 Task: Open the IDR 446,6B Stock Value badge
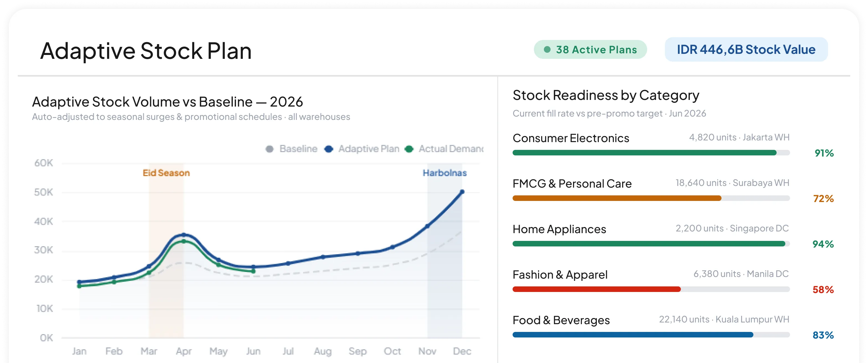[x=746, y=50]
